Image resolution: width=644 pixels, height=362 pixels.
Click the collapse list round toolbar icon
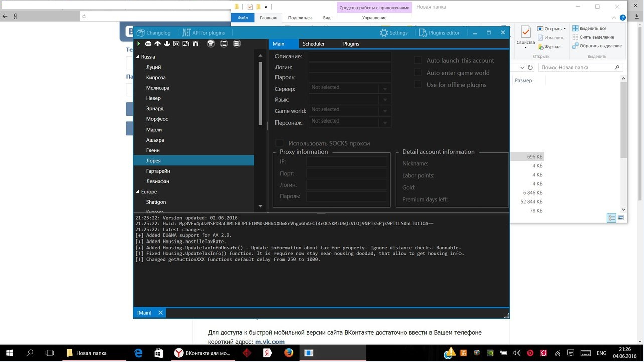224,44
